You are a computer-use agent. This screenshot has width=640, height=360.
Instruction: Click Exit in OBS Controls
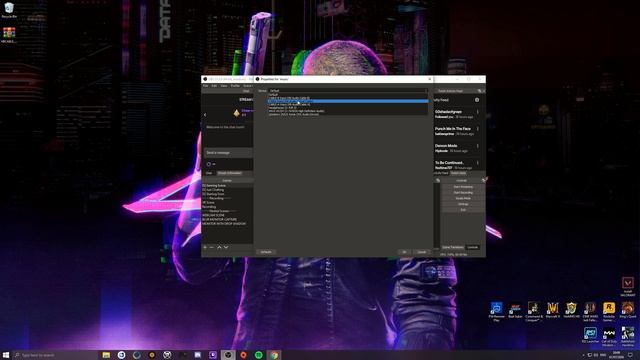(463, 210)
